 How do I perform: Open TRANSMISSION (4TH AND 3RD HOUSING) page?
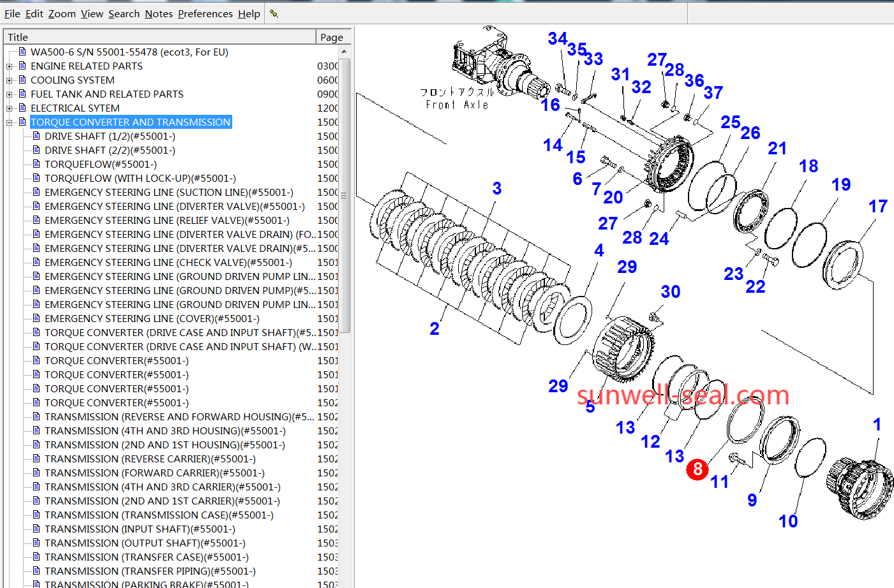(165, 430)
